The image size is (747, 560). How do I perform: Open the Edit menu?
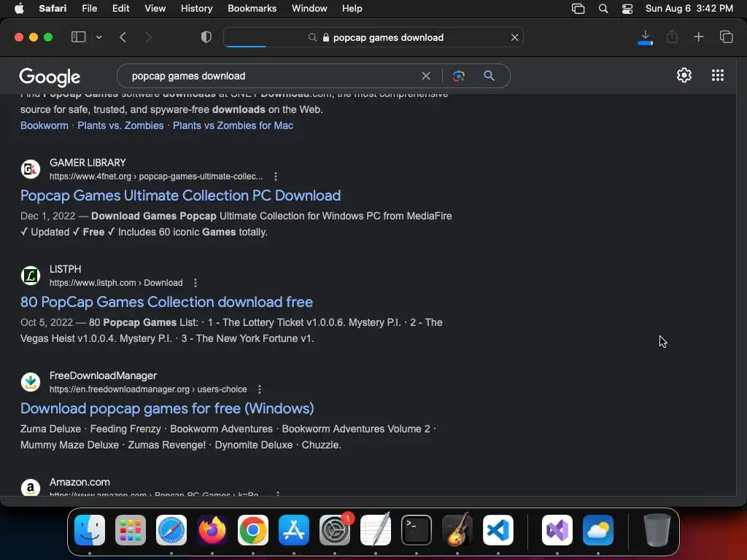[x=120, y=9]
